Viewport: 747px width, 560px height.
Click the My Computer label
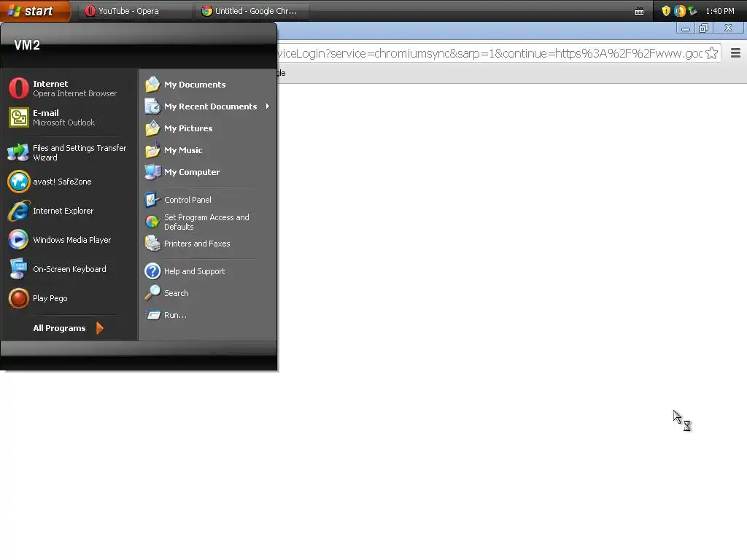coord(192,172)
